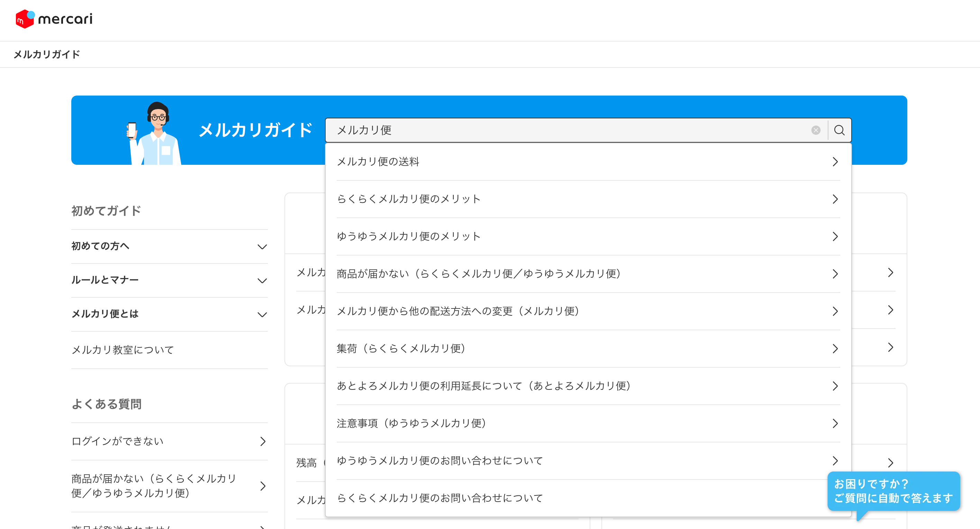This screenshot has width=980, height=529.
Task: Click the Mercari logo in the header
Action: pyautogui.click(x=54, y=19)
